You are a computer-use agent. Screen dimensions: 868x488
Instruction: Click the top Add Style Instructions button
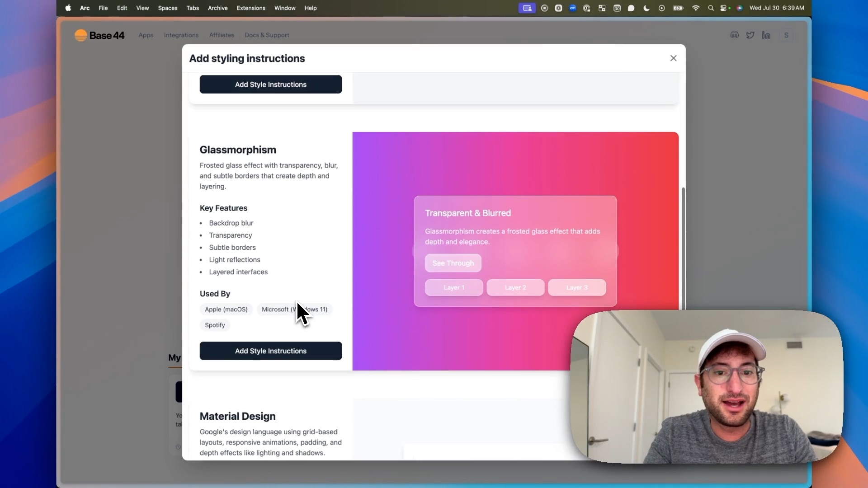(270, 84)
